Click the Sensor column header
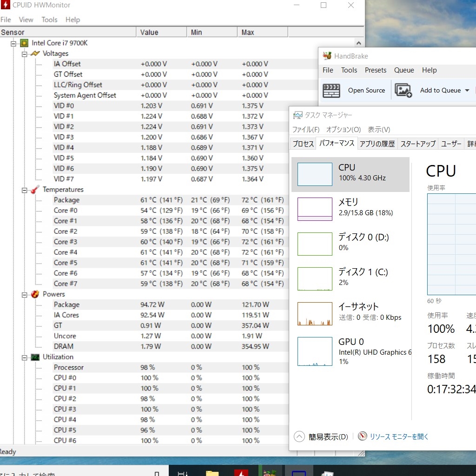The image size is (476, 476). coord(68,32)
